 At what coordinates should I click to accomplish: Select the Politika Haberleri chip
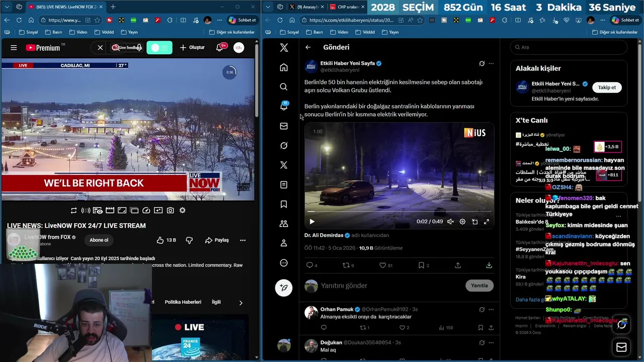tap(183, 302)
